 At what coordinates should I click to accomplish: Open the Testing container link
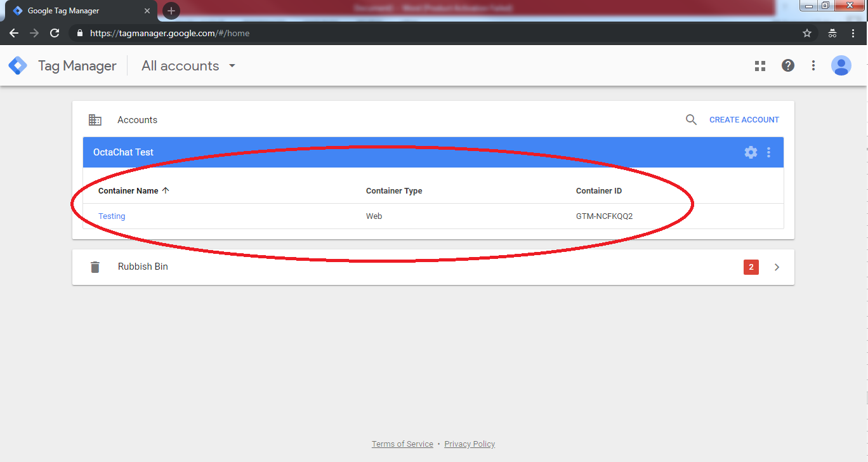click(x=112, y=216)
